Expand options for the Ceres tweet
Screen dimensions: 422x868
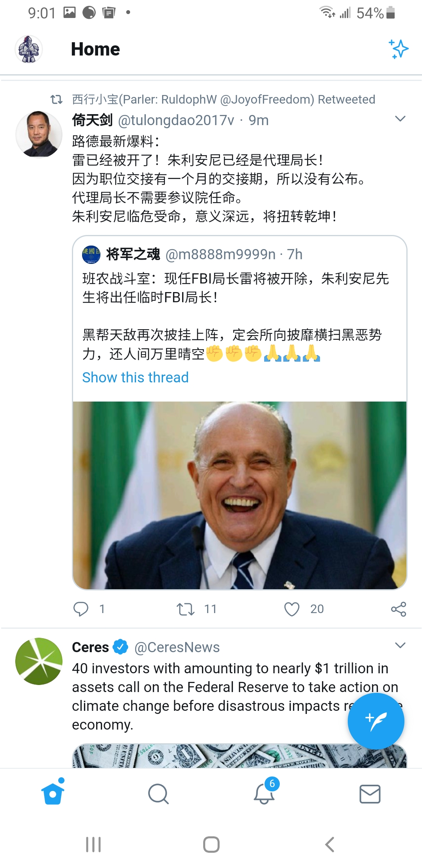pyautogui.click(x=400, y=645)
